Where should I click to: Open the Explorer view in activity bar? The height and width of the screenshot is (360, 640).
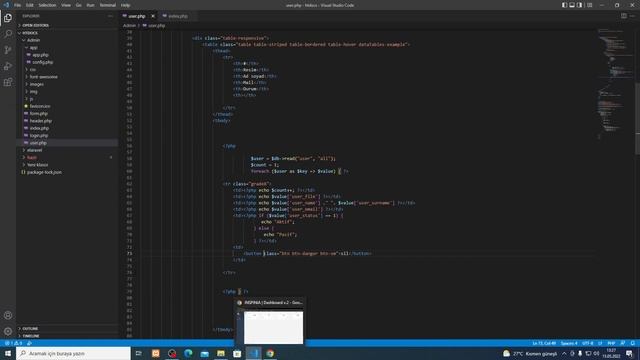pos(8,18)
